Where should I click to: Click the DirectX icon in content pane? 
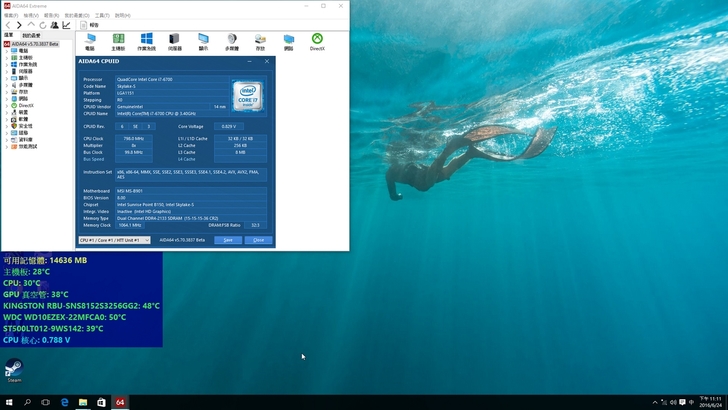[x=317, y=39]
